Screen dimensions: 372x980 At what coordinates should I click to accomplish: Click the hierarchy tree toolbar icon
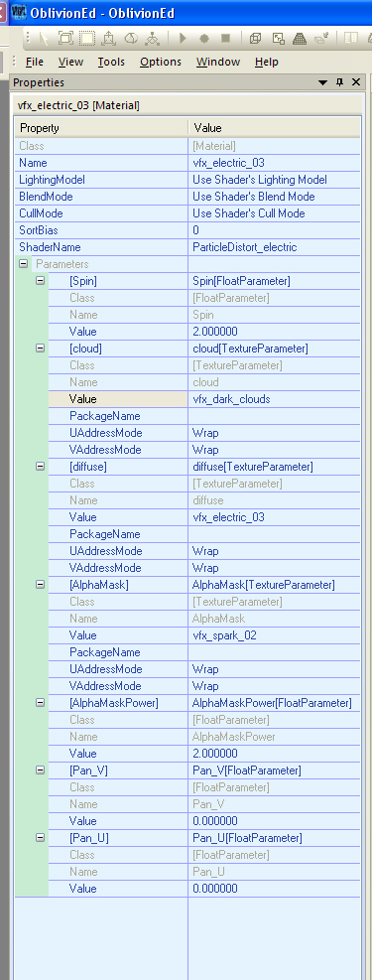152,38
